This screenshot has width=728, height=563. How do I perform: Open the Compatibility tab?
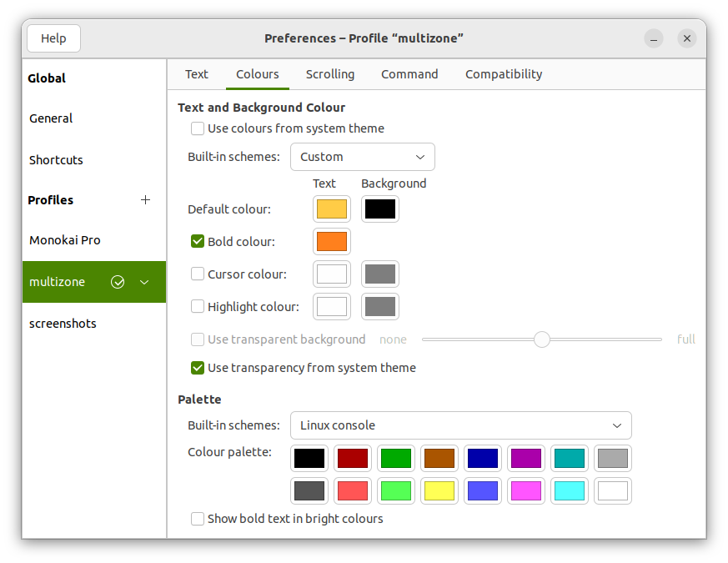[x=503, y=74]
